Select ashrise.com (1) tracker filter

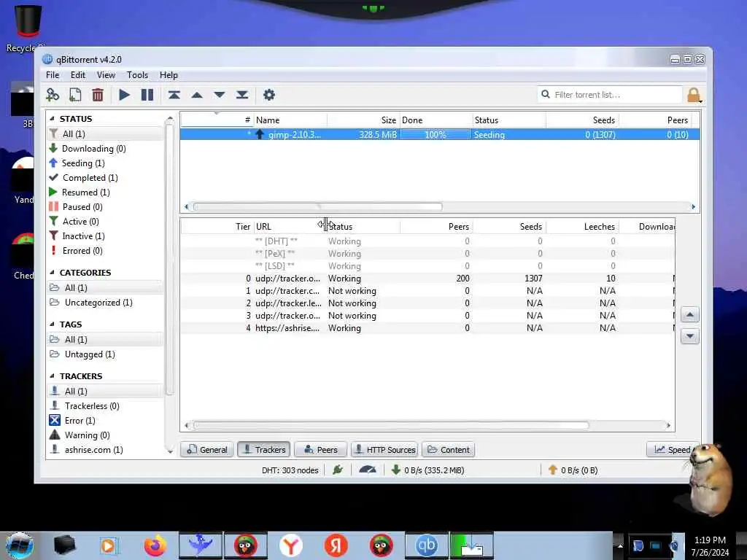(x=93, y=450)
